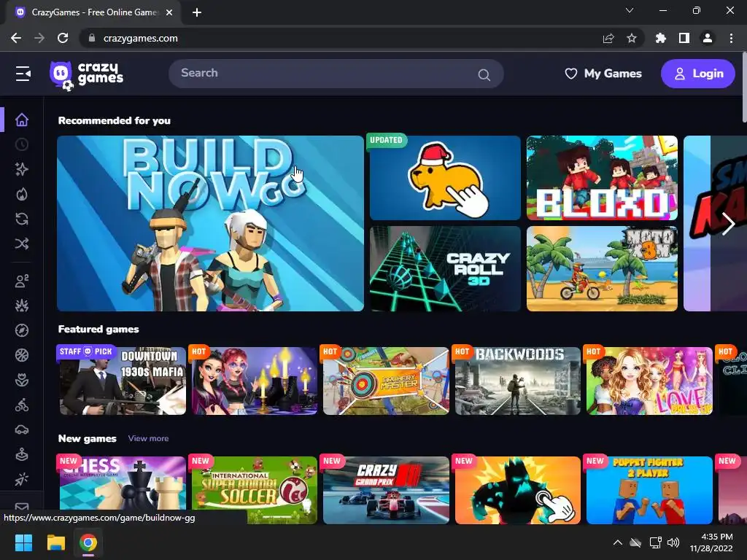747x560 pixels.
Task: Open Chrome three-dot menu
Action: coord(731,38)
